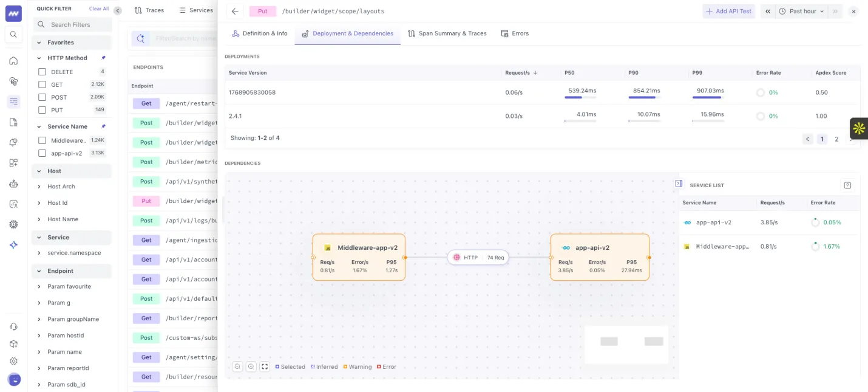Click the sparkle AI icon in sidebar
The width and height of the screenshot is (868, 392).
point(13,245)
